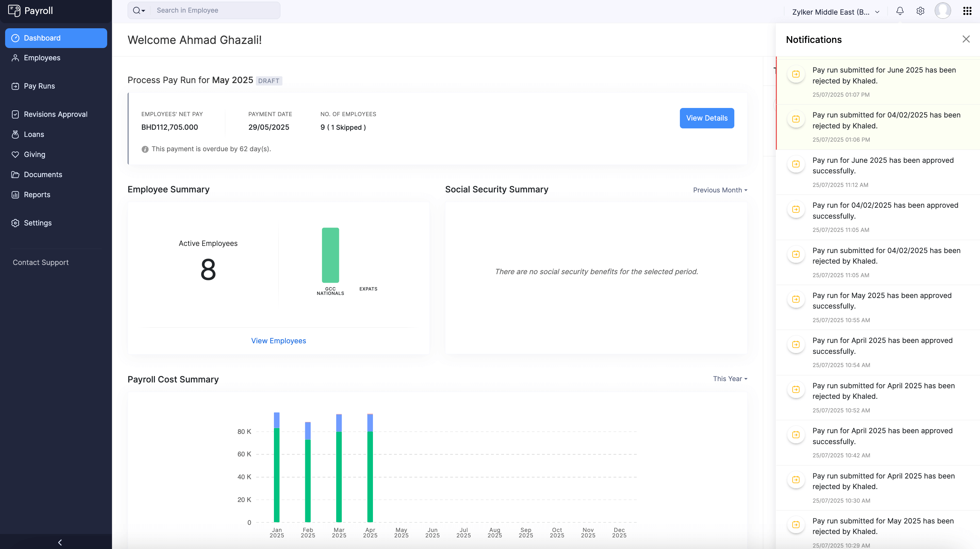This screenshot has width=980, height=549.
Task: Open the Zylker Middle East organization dropdown
Action: click(835, 12)
